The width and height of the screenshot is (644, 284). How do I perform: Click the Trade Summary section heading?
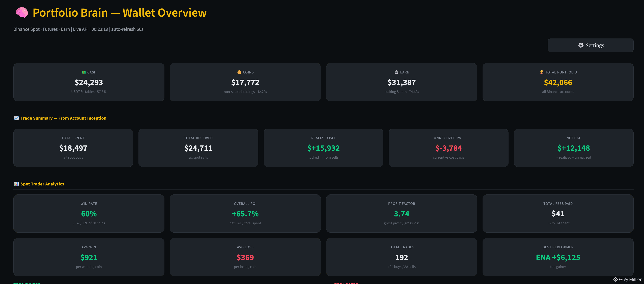[x=63, y=118]
